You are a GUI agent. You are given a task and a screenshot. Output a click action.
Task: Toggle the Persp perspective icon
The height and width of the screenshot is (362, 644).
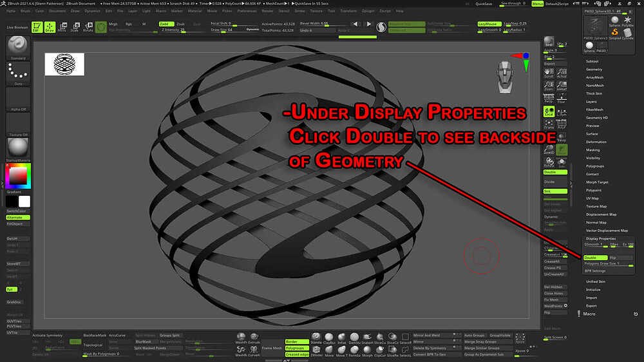point(549,98)
